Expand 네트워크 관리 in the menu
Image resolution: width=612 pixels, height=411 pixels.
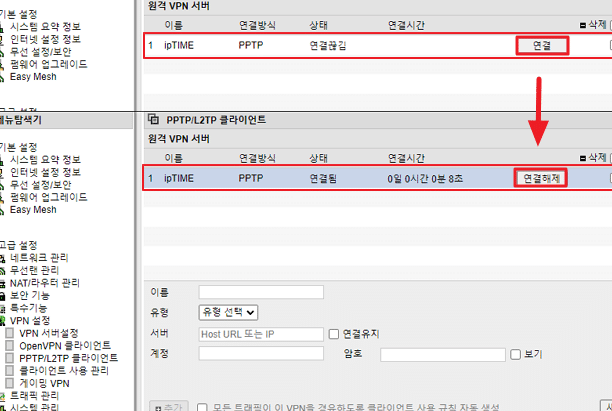(x=39, y=258)
